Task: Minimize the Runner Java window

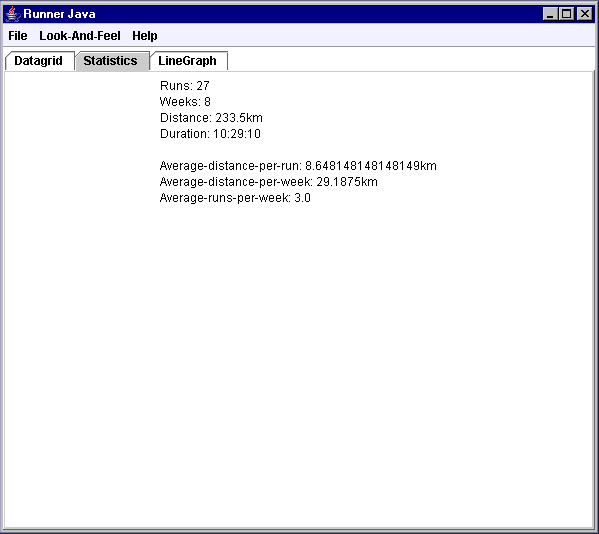Action: point(550,14)
